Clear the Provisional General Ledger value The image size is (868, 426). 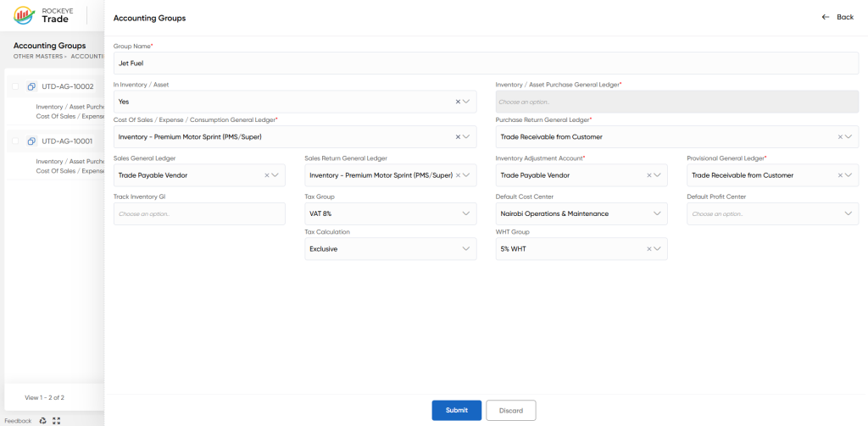840,175
